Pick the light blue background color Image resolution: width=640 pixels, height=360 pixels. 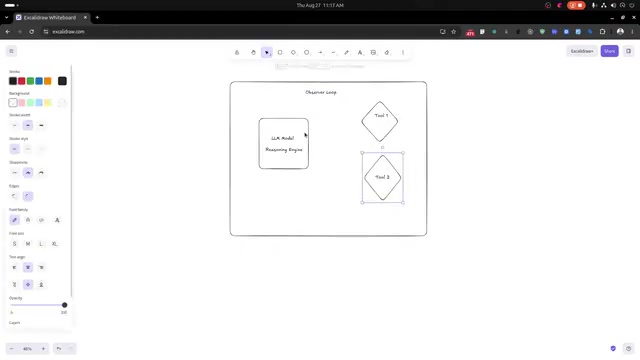39,102
